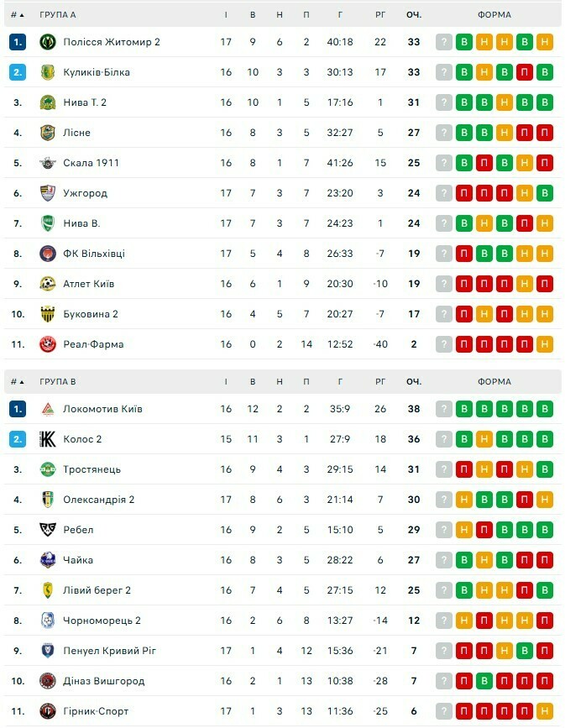Image resolution: width=565 pixels, height=728 pixels.
Task: Click the gray question mark badge for Гірник-Спорт
Action: point(444,711)
